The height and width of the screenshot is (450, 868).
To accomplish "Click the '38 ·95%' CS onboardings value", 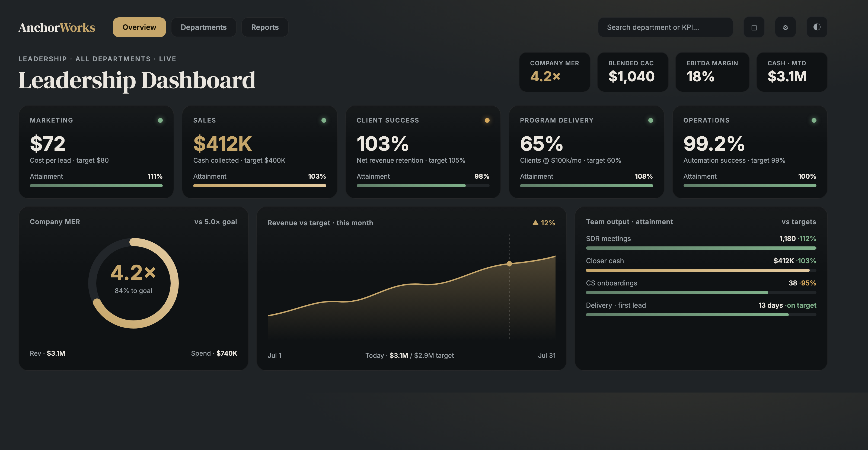I will point(802,283).
